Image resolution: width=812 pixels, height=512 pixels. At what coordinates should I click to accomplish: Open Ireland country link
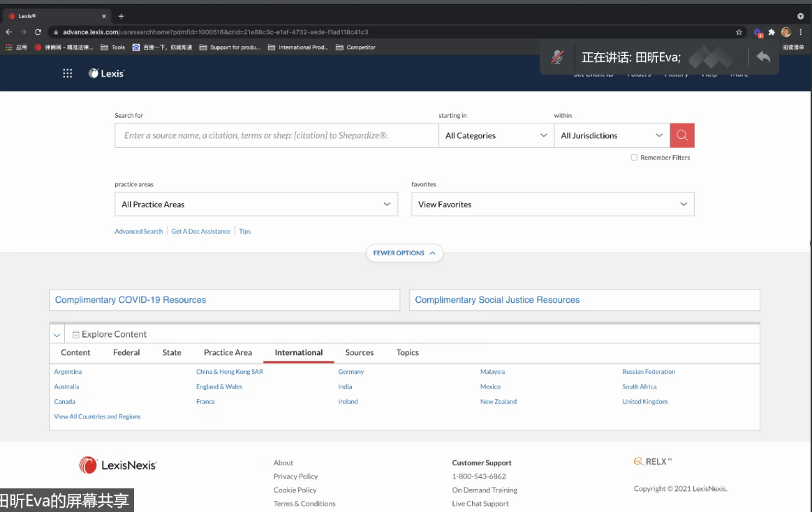348,402
